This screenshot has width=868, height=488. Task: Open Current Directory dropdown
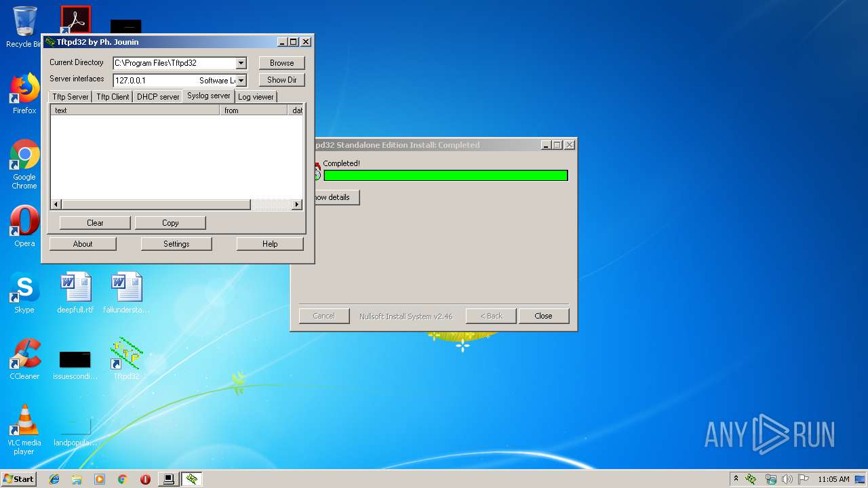(x=241, y=63)
